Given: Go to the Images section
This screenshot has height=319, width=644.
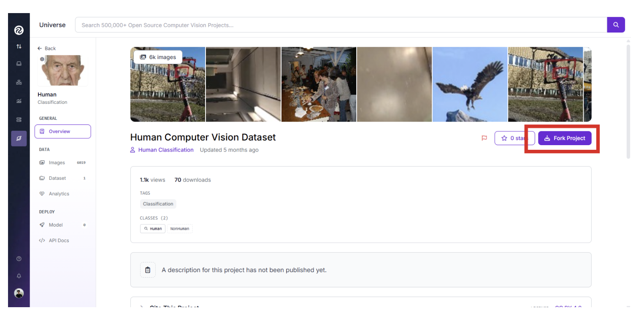Looking at the screenshot, I should [57, 162].
